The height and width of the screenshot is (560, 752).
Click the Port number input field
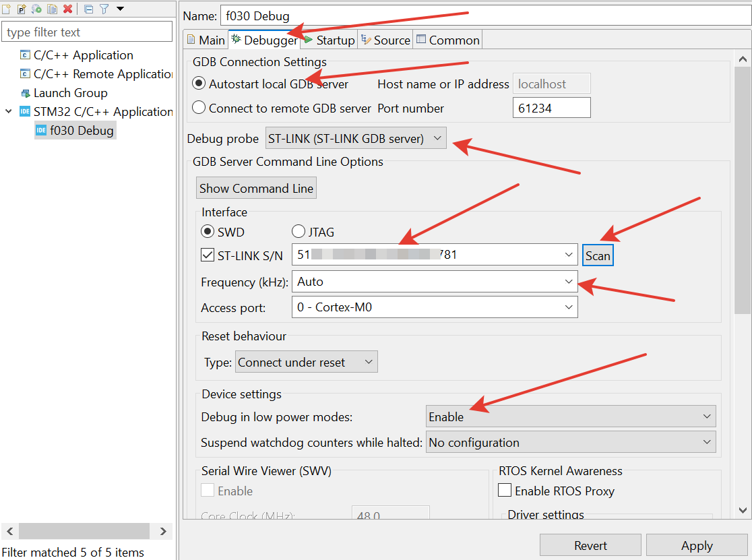[551, 108]
